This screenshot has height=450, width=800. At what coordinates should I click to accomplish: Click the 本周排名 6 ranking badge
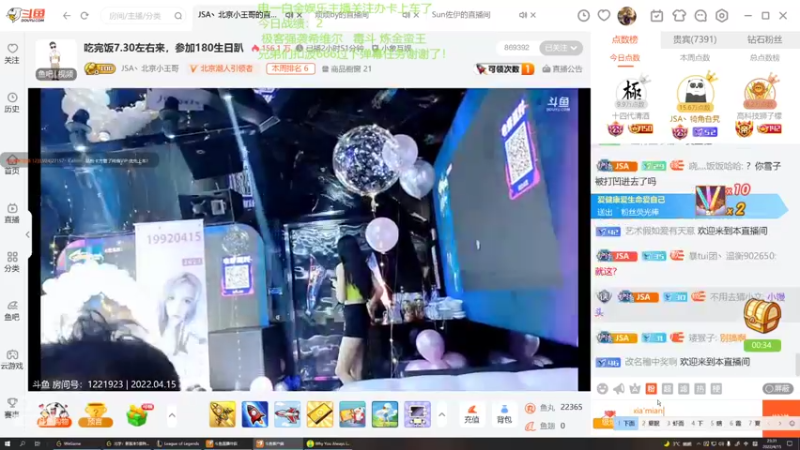pos(290,68)
